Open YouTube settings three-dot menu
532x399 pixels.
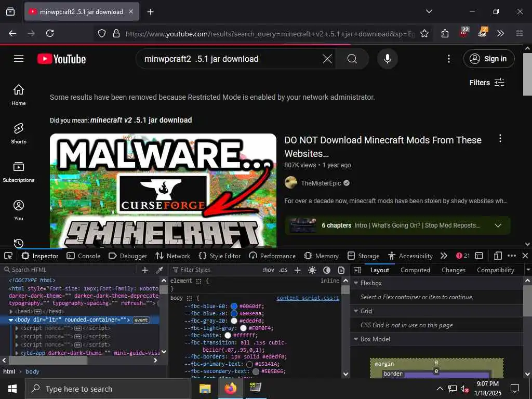point(448,59)
